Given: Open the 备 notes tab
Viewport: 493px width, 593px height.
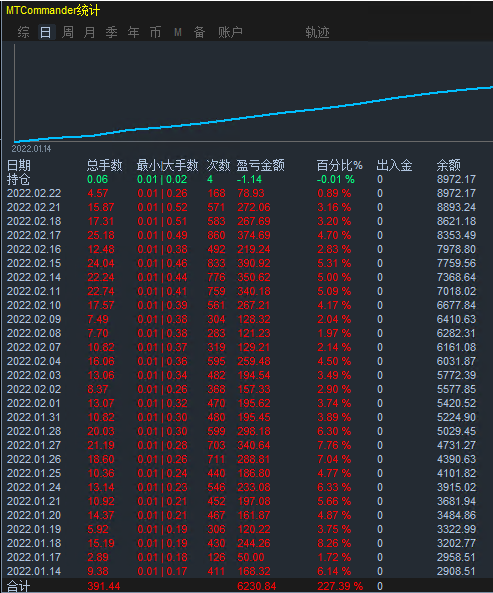Looking at the screenshot, I should point(199,32).
